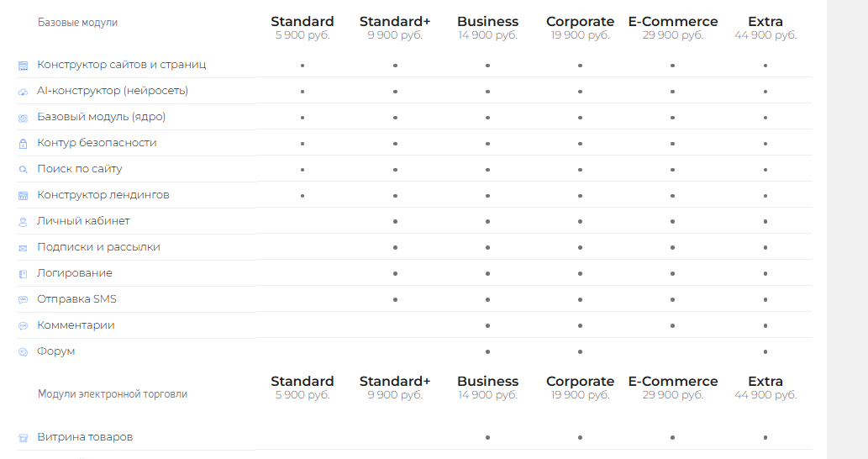Click the AI-конструктор cloud icon
868x459 pixels.
[x=24, y=92]
